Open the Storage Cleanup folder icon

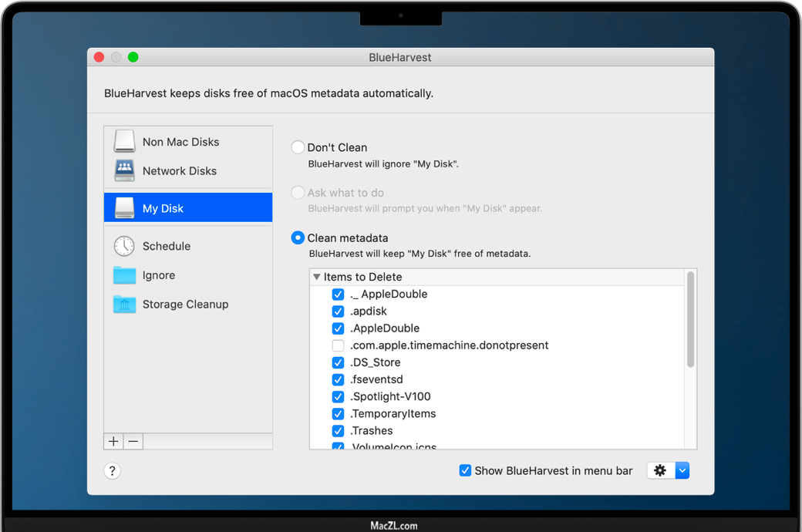tap(124, 305)
